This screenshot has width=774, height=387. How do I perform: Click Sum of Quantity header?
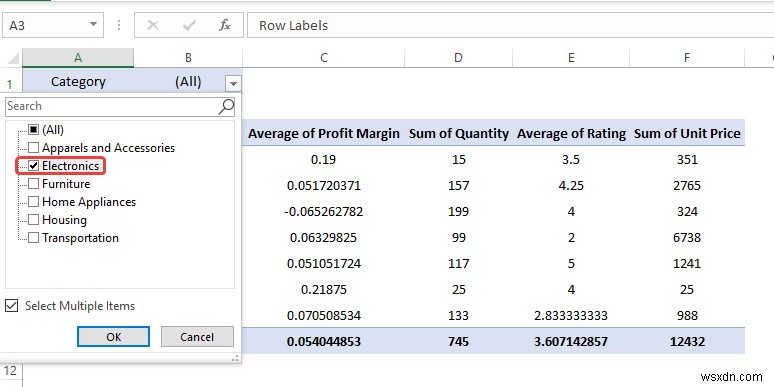point(459,133)
